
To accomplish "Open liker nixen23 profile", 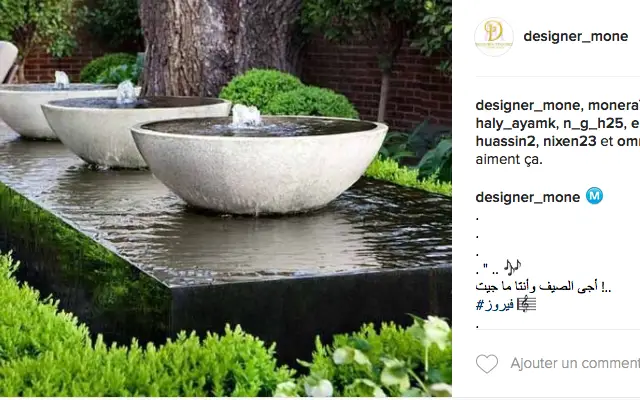I will tap(569, 141).
